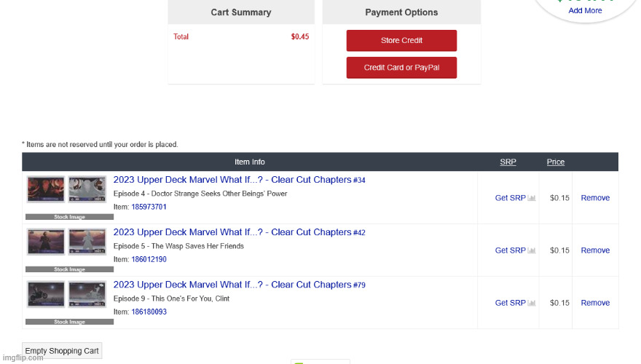
Task: Click SRP chart icon for card #79
Action: (532, 303)
